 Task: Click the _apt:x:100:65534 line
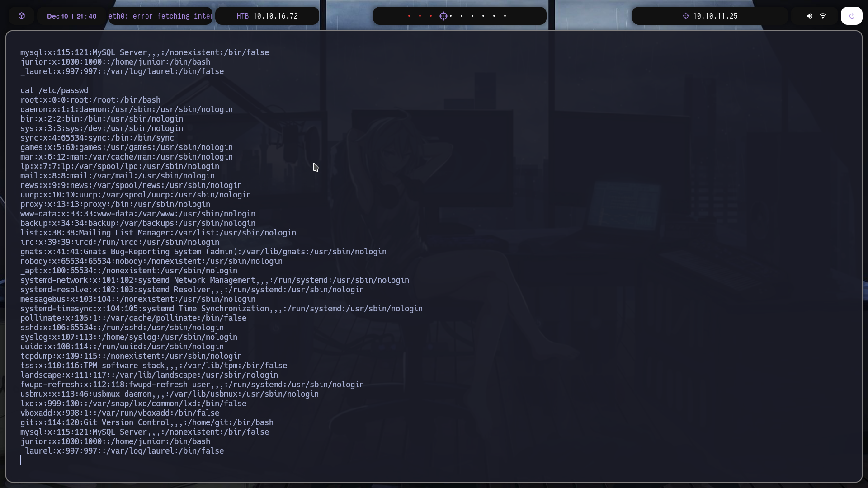[129, 271]
